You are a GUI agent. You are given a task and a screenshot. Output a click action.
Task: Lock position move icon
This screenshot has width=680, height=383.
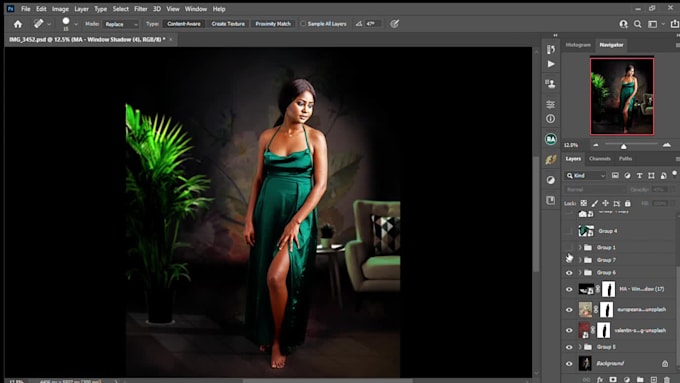click(x=605, y=203)
